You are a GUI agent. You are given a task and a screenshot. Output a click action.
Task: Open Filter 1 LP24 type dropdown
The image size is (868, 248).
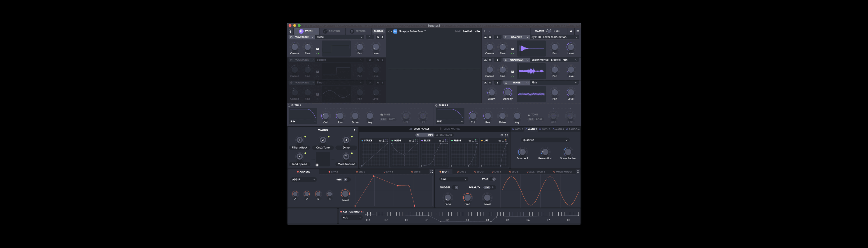point(303,122)
